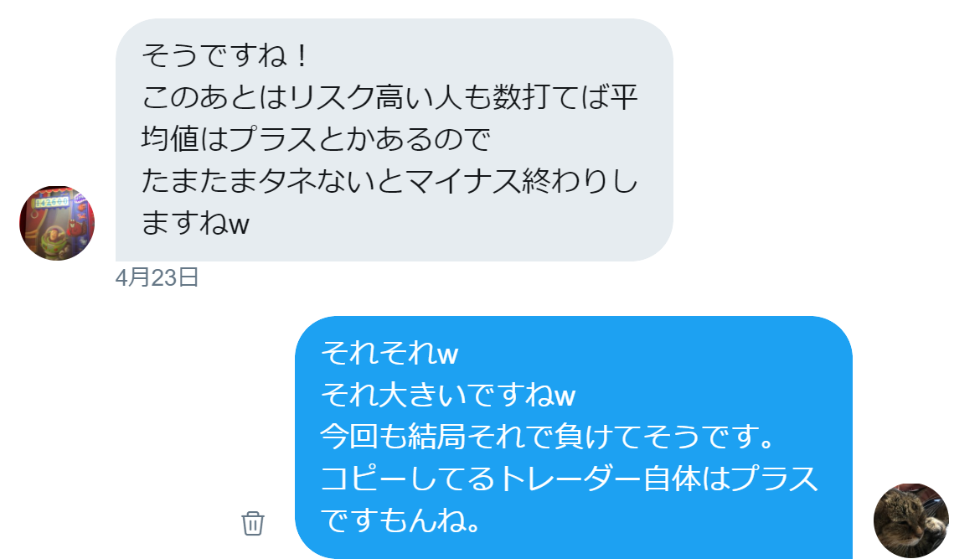Open the Buzz Lightyear profile avatar
The image size is (980, 559).
point(57,223)
